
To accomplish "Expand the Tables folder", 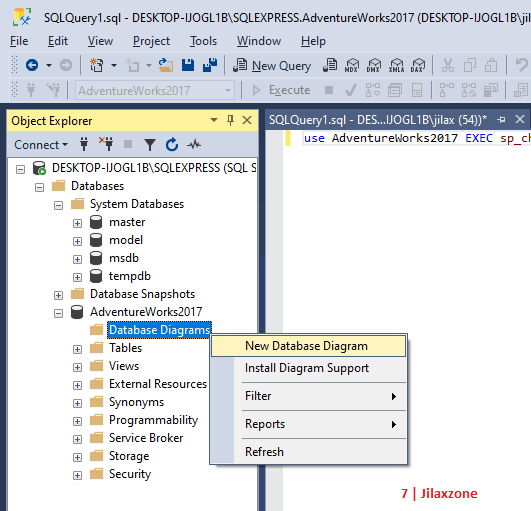I will (78, 349).
